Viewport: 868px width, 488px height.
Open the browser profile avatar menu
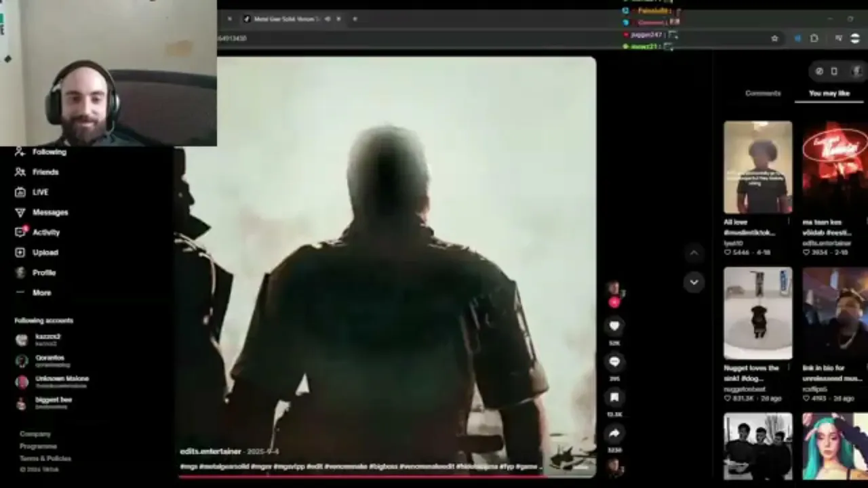(x=855, y=39)
